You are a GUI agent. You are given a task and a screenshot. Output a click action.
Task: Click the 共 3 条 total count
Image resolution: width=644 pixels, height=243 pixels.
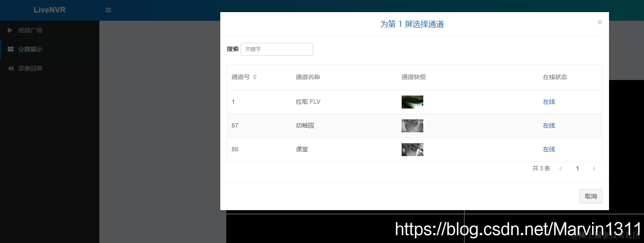point(541,169)
